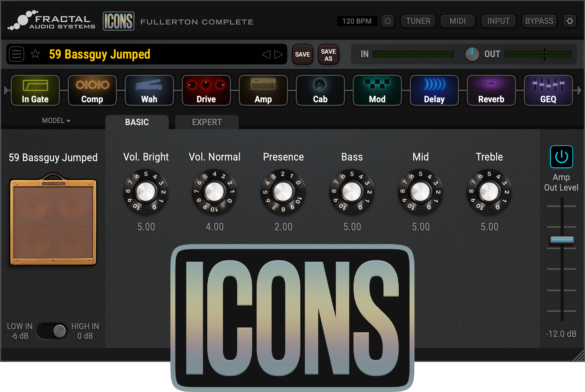
Task: Open the GEQ equalizer block
Action: (x=548, y=90)
